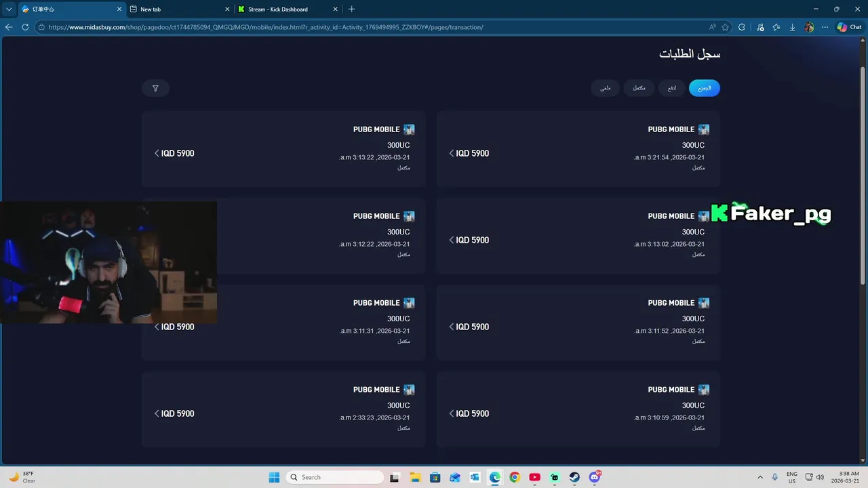Close the 订单中心 browser tab
The height and width of the screenshot is (488, 868).
(x=120, y=9)
